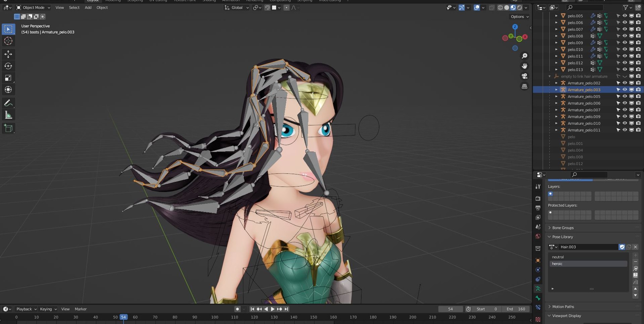Play the animation forward
Viewport: 644px width, 324px height.
pyautogui.click(x=272, y=309)
